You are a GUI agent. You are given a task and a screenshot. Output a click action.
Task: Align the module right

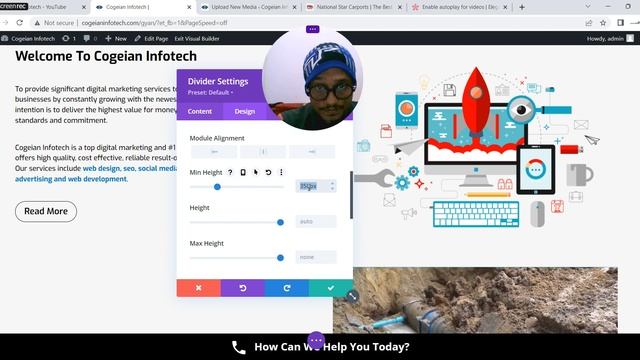312,152
